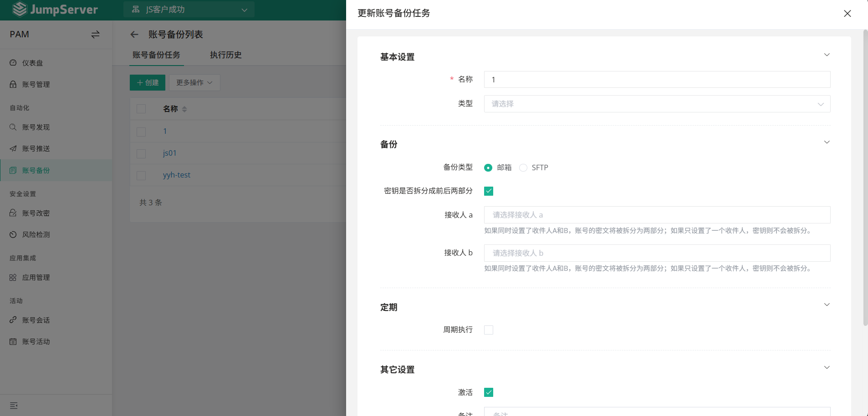Viewport: 868px width, 416px height.
Task: Click the 接收人 a input field
Action: [657, 214]
